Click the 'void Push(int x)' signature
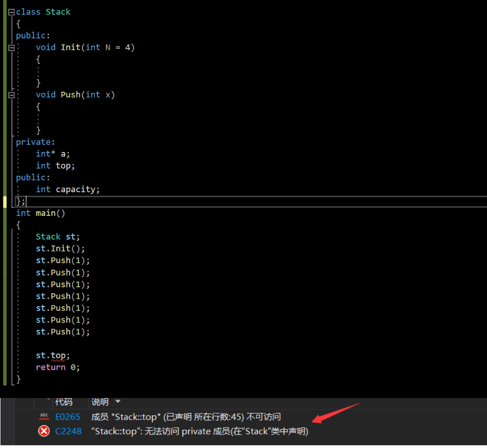Viewport: 487px width, 448px height. (75, 95)
